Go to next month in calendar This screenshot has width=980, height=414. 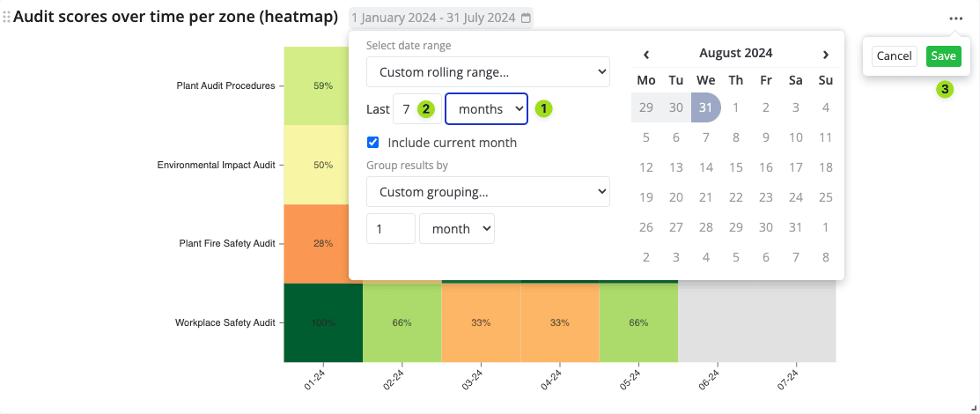pyautogui.click(x=825, y=55)
